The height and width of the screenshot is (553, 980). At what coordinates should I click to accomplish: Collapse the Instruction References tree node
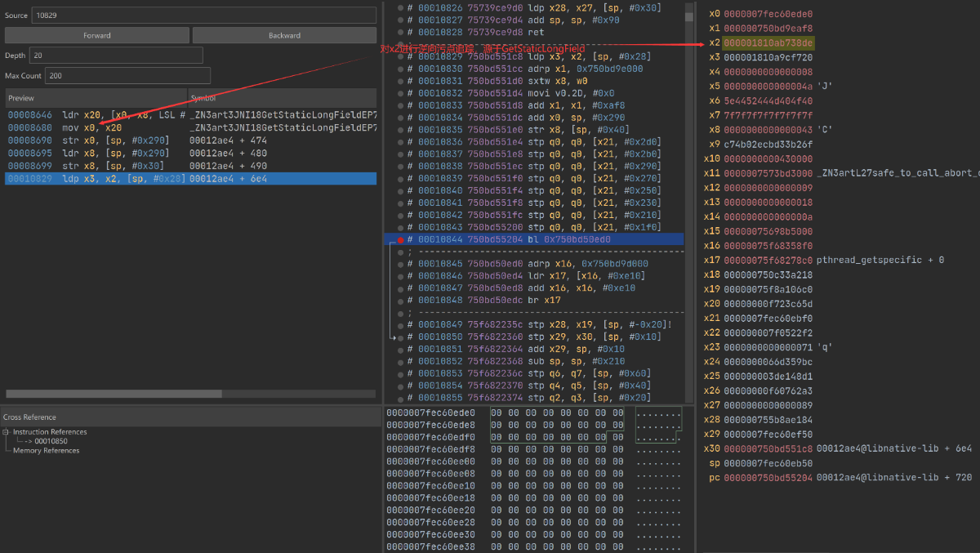6,432
